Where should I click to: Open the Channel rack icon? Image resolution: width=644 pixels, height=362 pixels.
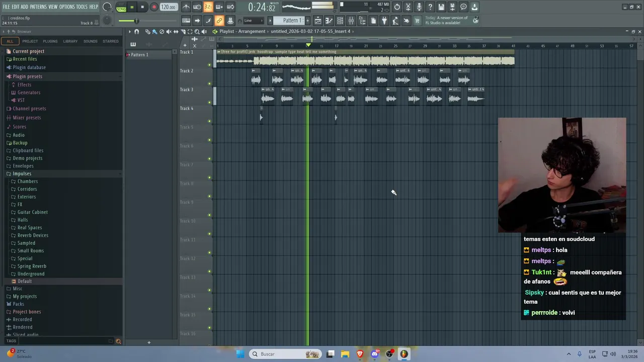pyautogui.click(x=340, y=21)
